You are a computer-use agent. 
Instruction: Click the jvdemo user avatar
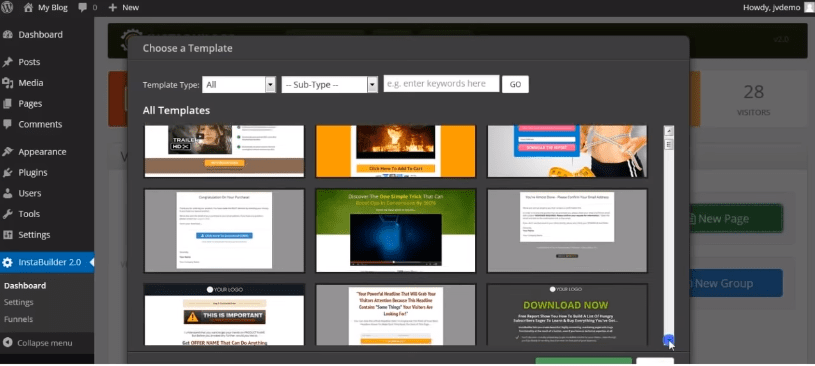tap(809, 7)
